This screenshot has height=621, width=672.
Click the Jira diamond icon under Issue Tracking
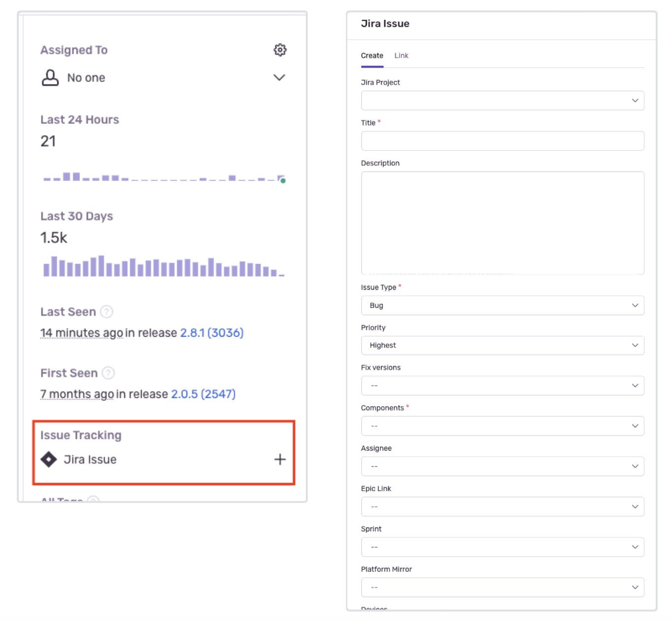[x=49, y=459]
